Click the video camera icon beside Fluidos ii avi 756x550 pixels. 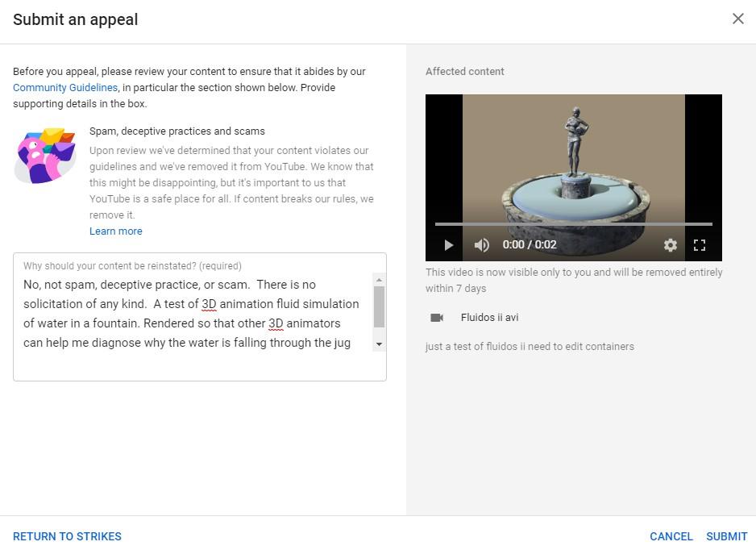pos(437,318)
